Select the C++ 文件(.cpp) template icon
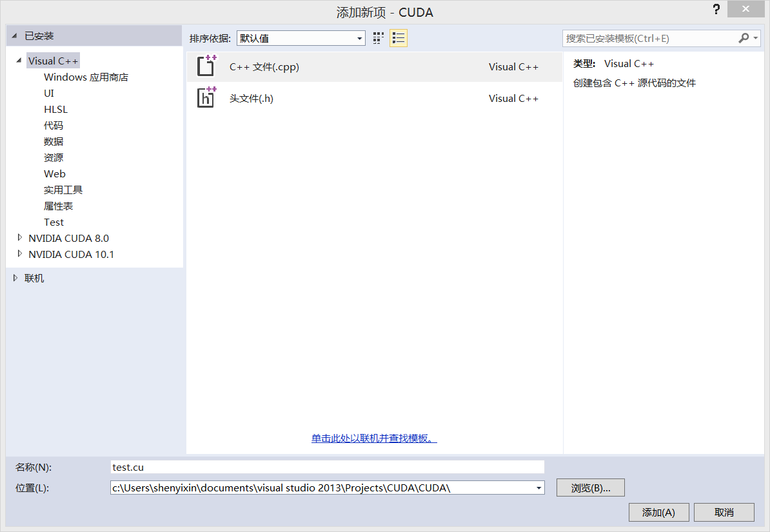The height and width of the screenshot is (532, 770). (206, 66)
